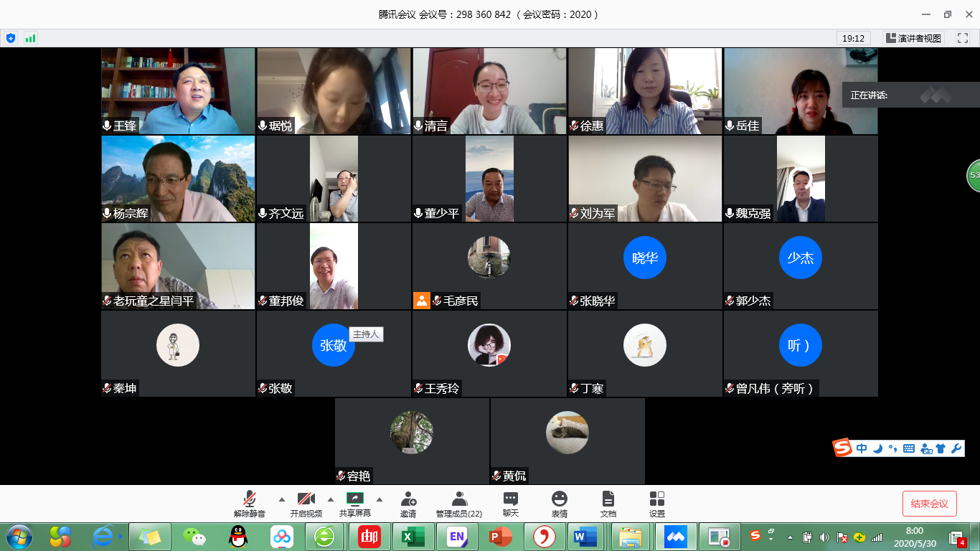The image size is (980, 551).
Task: Click the blue security shield icon
Action: click(x=11, y=38)
